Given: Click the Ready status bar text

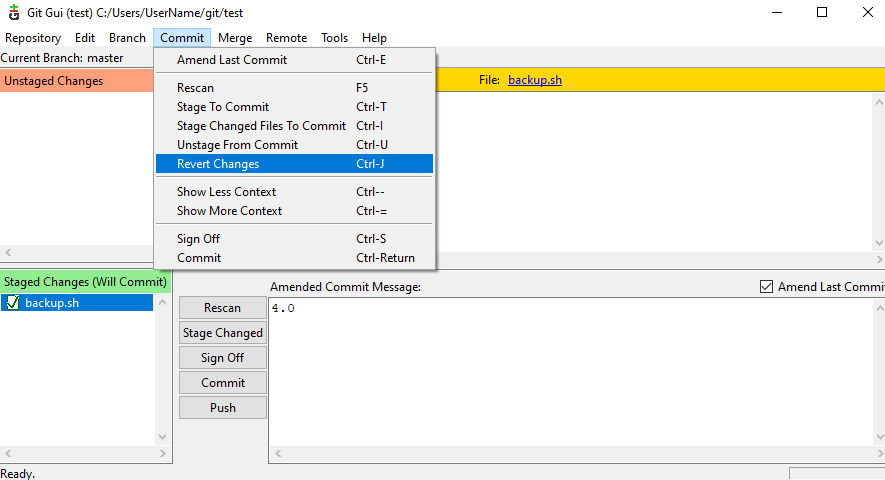Looking at the screenshot, I should pyautogui.click(x=17, y=473).
